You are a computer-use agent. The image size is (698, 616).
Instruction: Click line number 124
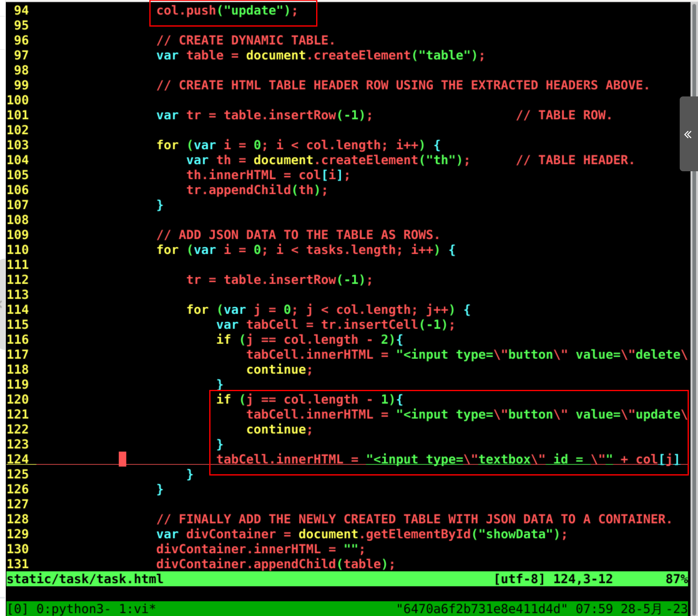[17, 459]
